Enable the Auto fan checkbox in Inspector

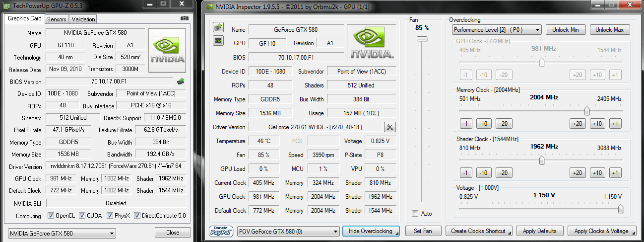[415, 214]
